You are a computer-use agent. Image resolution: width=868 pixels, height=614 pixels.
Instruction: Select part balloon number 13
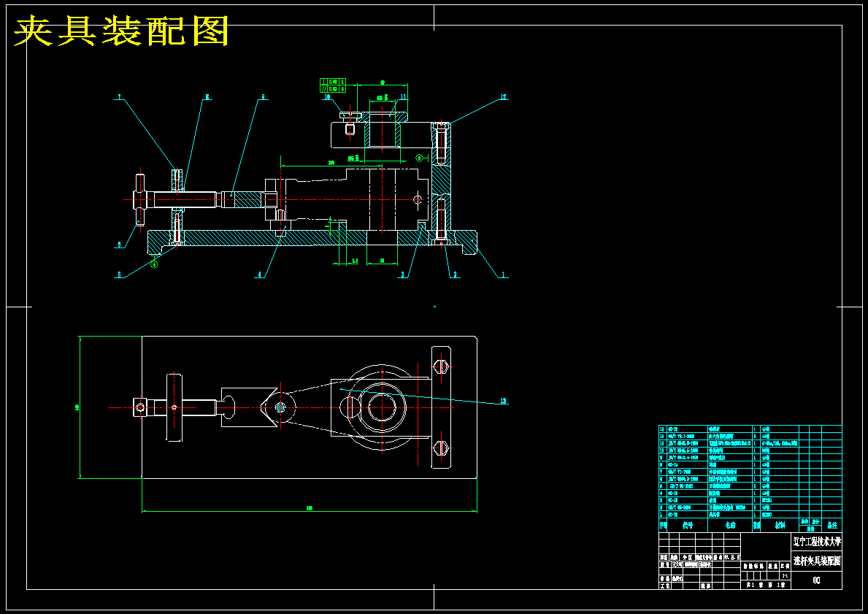pos(503,401)
